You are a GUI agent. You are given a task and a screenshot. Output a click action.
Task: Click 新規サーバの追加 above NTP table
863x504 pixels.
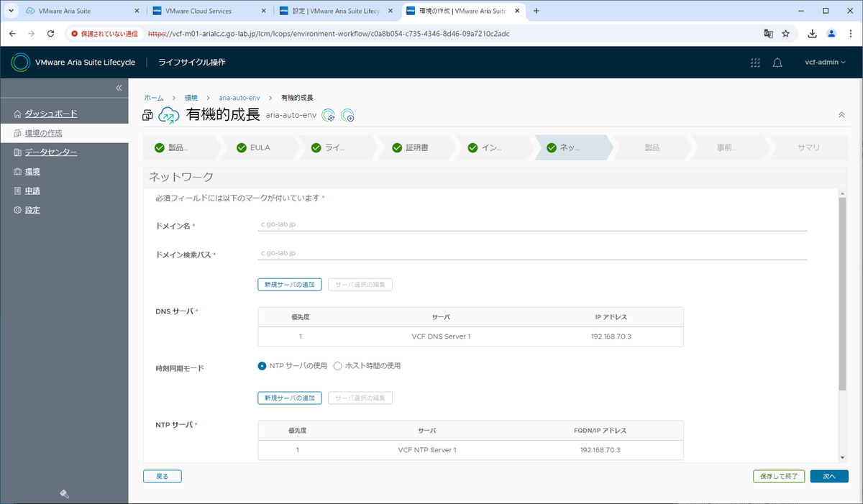(289, 398)
